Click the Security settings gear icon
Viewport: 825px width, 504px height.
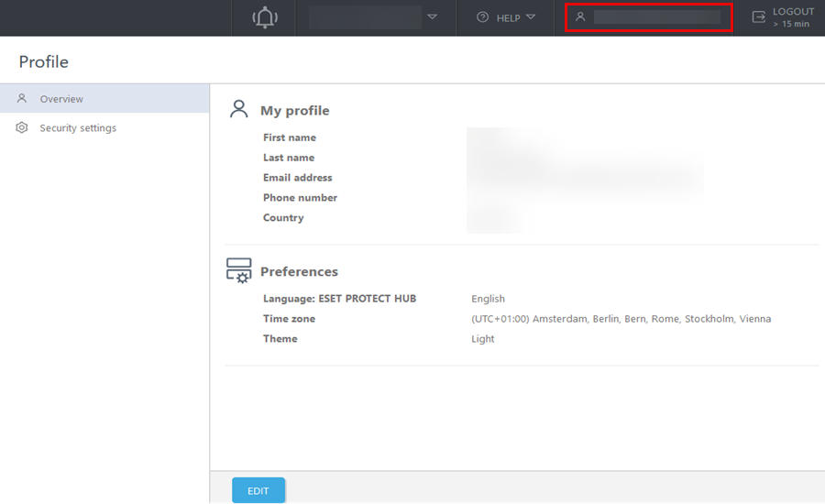point(22,128)
